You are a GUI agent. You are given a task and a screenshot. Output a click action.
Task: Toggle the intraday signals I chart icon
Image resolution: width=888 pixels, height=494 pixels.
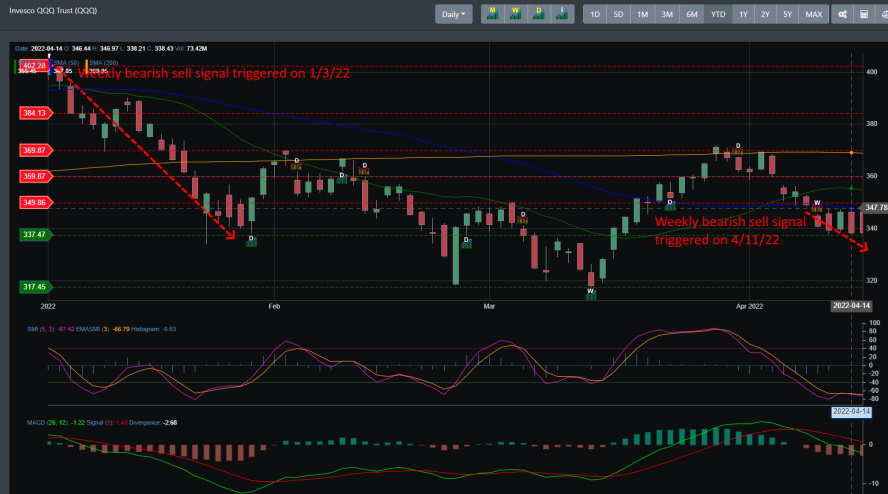562,14
